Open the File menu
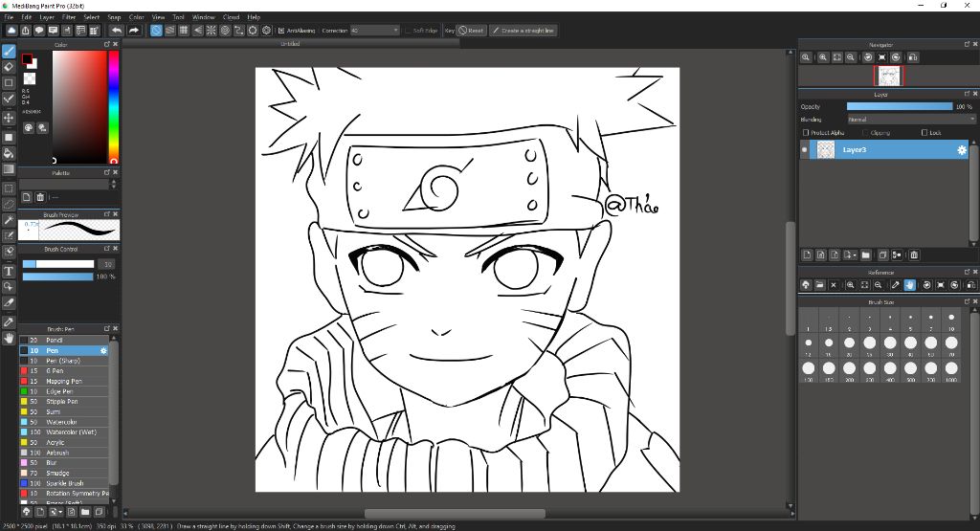 9,17
